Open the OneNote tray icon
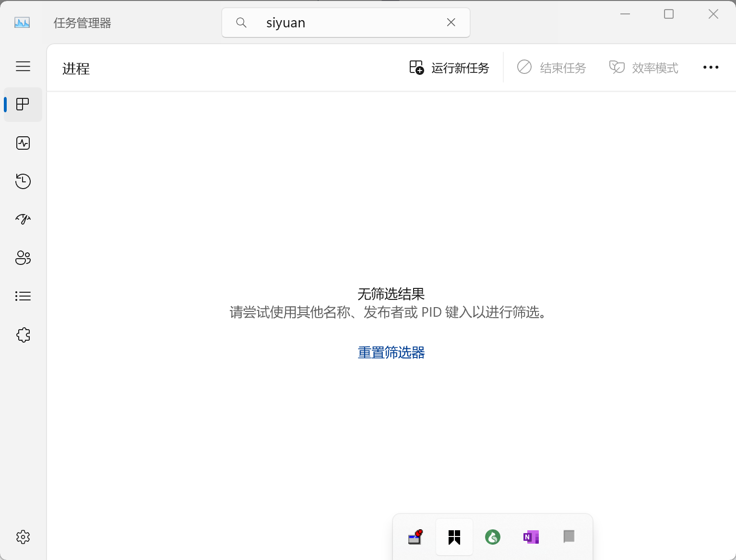Screen dimensions: 736x560 click(531, 537)
